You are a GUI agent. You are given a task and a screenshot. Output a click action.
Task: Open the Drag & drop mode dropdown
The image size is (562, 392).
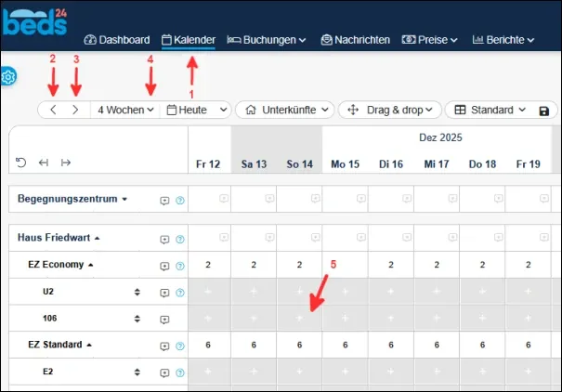[390, 110]
